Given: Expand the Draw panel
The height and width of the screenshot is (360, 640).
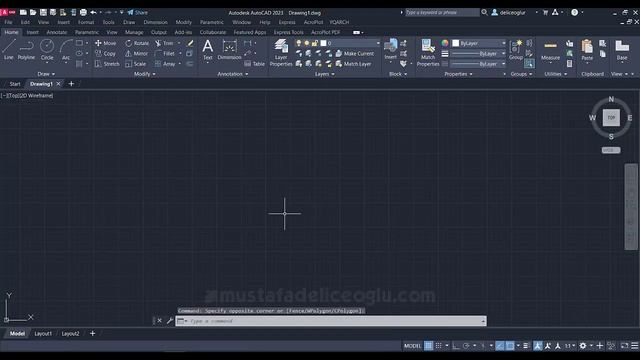Looking at the screenshot, I should (46, 74).
